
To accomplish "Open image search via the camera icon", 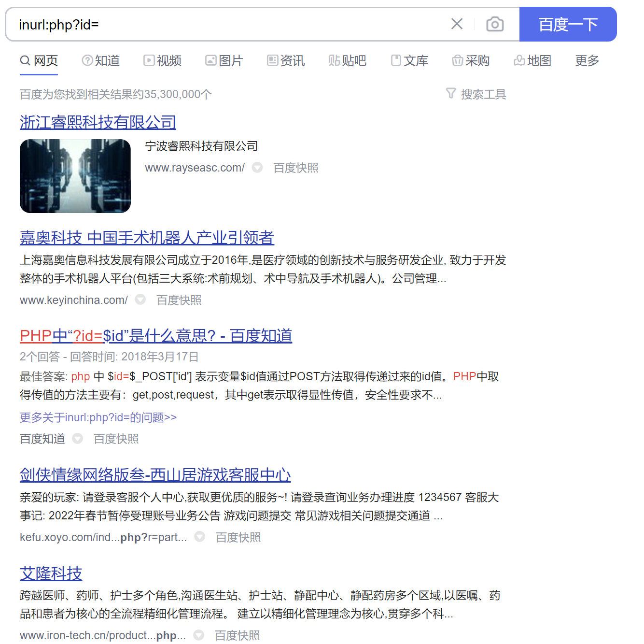I will click(495, 24).
